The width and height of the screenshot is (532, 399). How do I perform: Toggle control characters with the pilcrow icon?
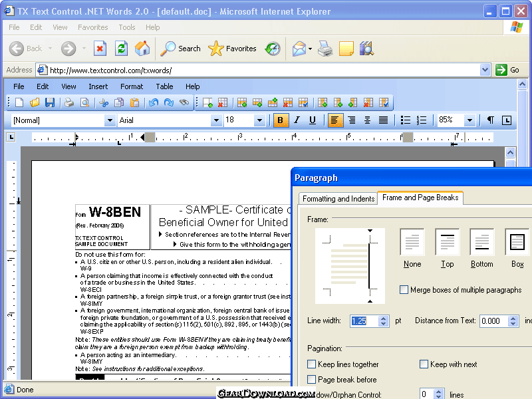tap(490, 120)
